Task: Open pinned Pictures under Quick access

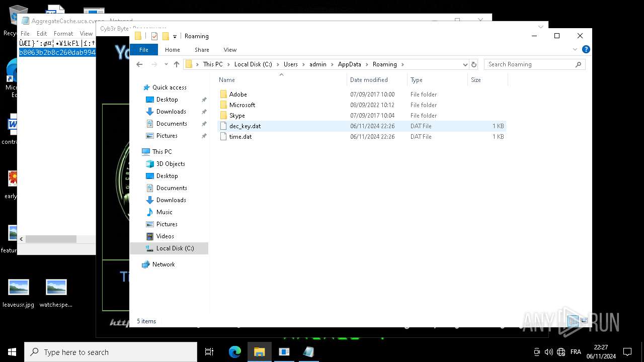Action: (167, 136)
